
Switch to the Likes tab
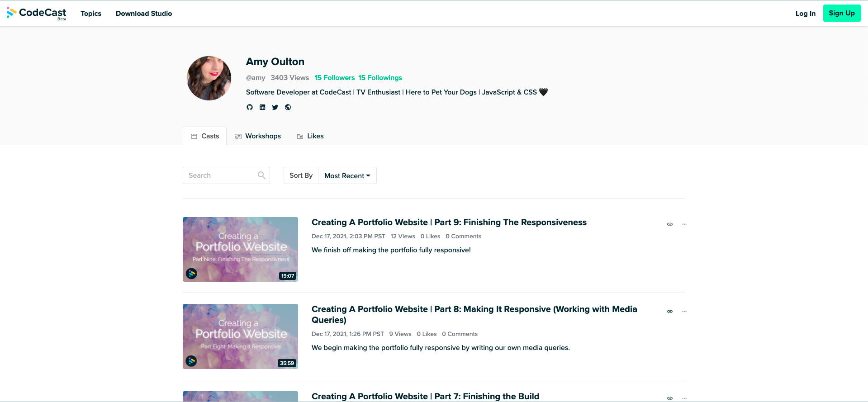point(310,136)
